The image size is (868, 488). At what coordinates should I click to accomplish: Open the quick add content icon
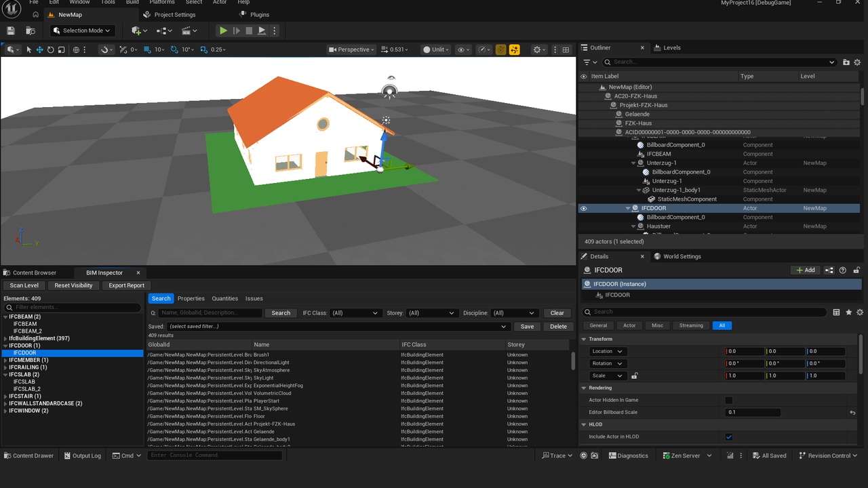click(x=138, y=30)
